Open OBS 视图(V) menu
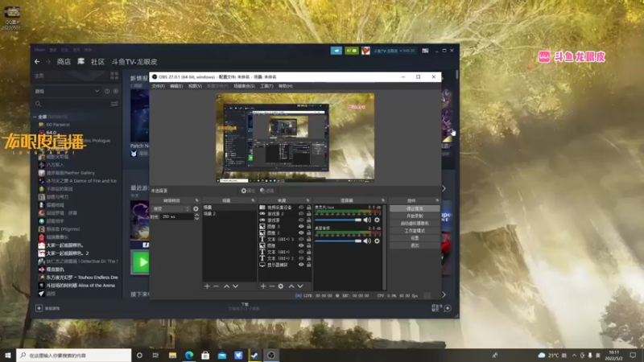 pos(195,86)
